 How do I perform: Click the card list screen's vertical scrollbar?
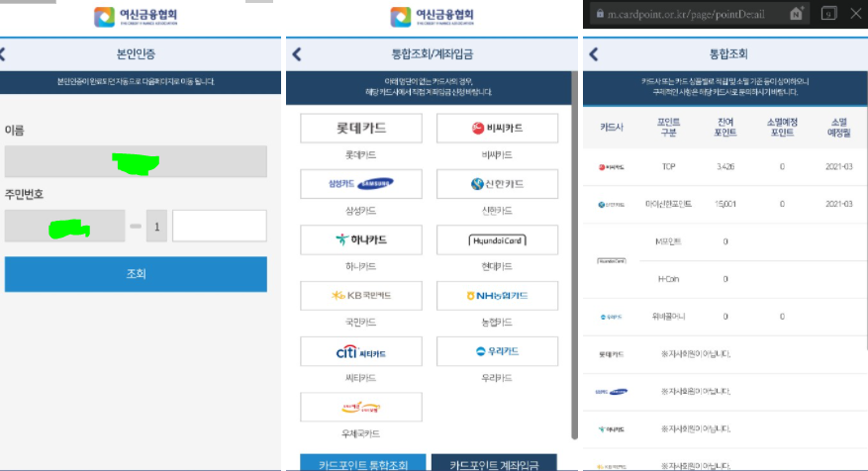pyautogui.click(x=575, y=254)
